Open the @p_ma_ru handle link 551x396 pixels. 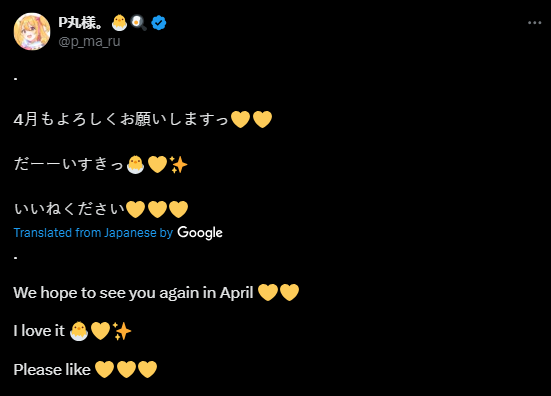coord(89,41)
